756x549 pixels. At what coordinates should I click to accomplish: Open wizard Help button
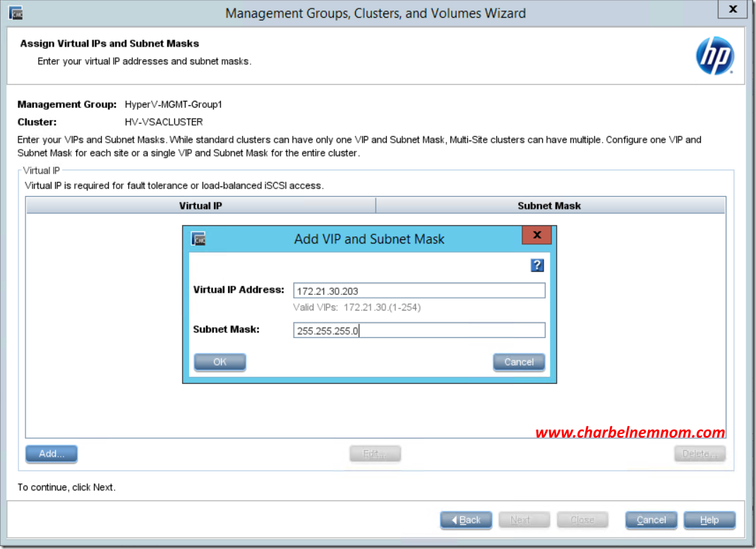pyautogui.click(x=709, y=520)
